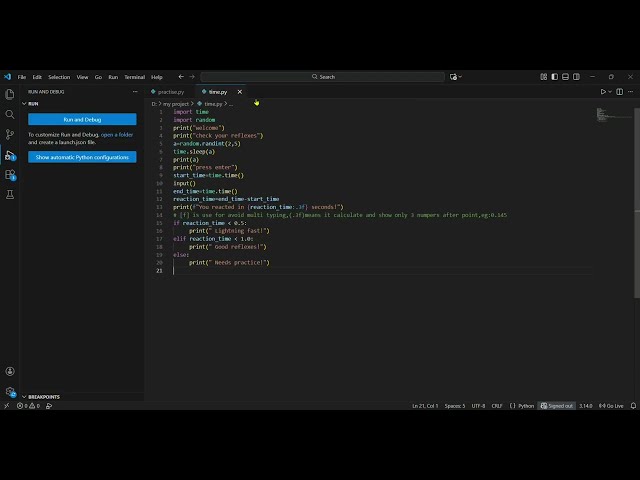The height and width of the screenshot is (480, 640).
Task: Click the editor minimap
Action: click(x=612, y=115)
